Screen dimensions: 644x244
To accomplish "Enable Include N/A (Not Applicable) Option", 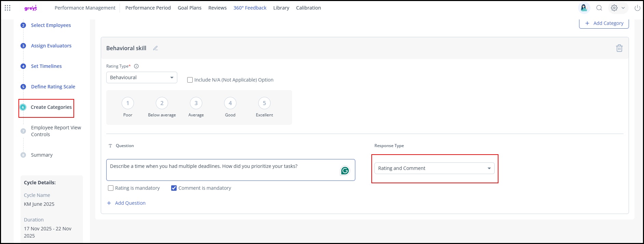I will [x=190, y=80].
